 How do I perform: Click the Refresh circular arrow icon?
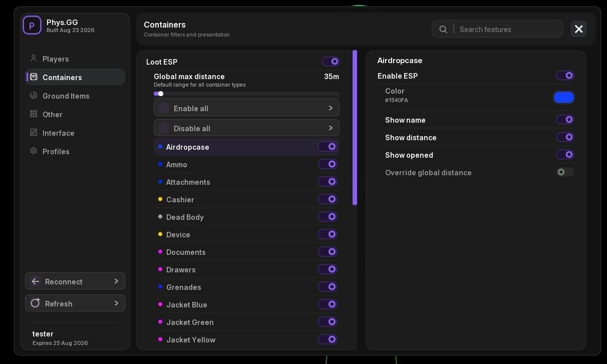(35, 303)
